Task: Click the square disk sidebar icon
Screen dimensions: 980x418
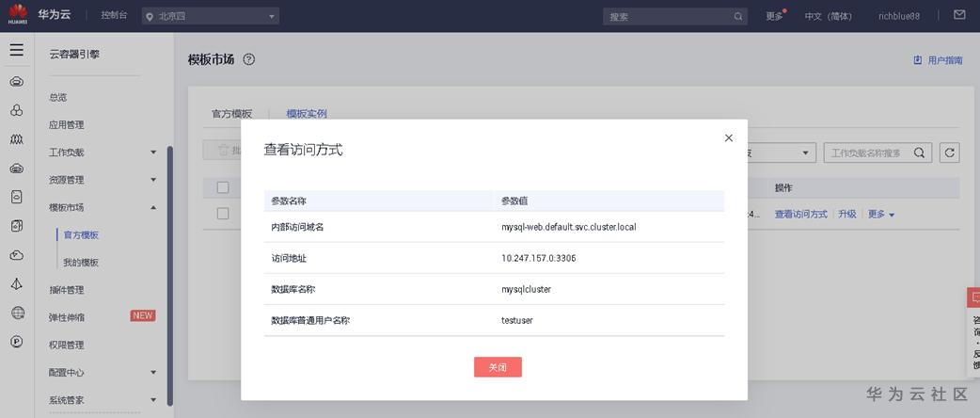Action: tap(17, 197)
